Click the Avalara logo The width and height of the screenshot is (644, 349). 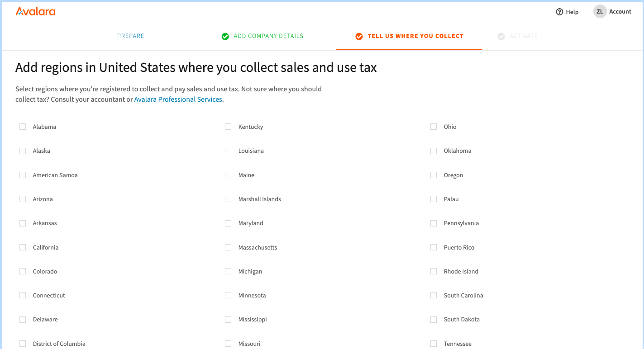(x=35, y=11)
